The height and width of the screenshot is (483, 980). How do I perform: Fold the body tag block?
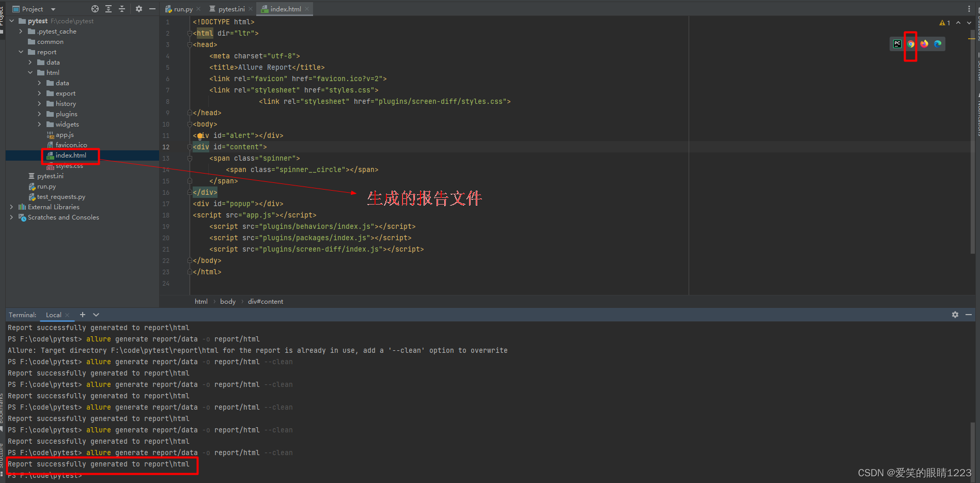(190, 124)
